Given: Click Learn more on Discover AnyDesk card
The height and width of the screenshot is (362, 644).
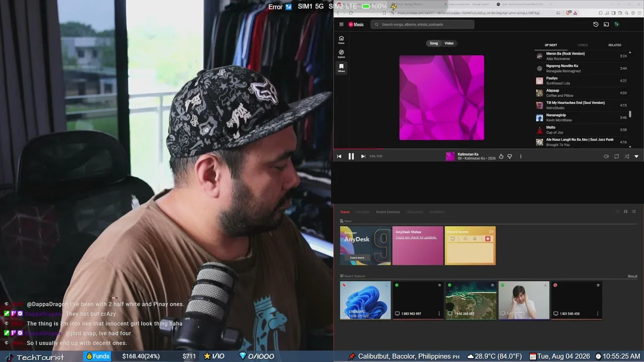Looking at the screenshot, I should (357, 257).
